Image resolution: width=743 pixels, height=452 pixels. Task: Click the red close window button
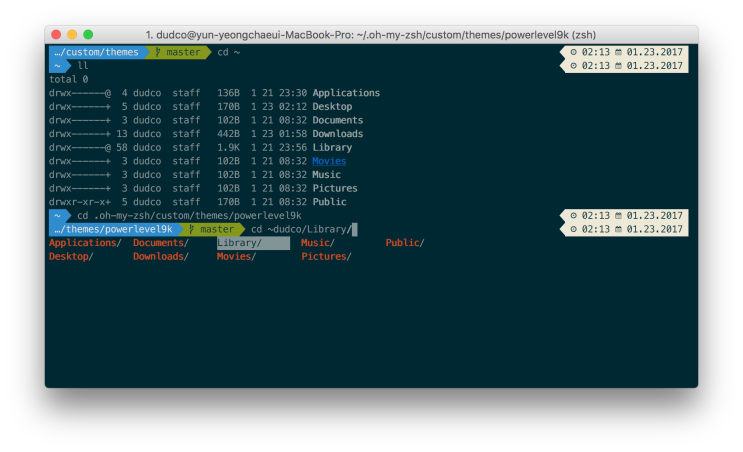(x=56, y=35)
